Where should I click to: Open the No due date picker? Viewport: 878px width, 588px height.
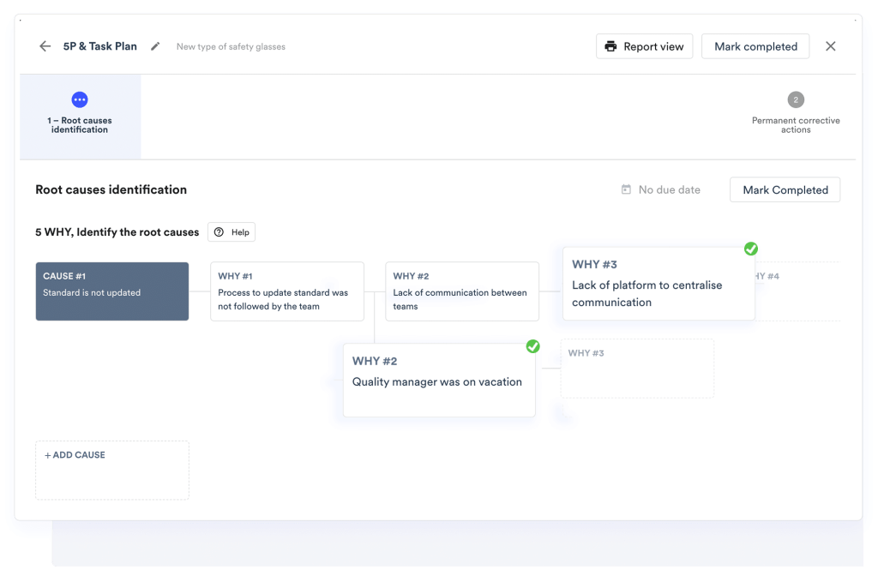point(669,189)
